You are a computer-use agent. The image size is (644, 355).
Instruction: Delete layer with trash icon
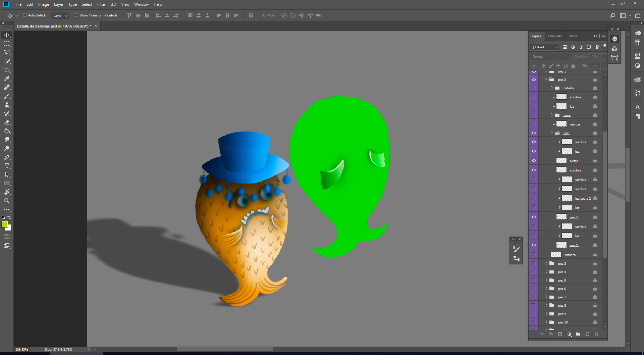click(596, 334)
